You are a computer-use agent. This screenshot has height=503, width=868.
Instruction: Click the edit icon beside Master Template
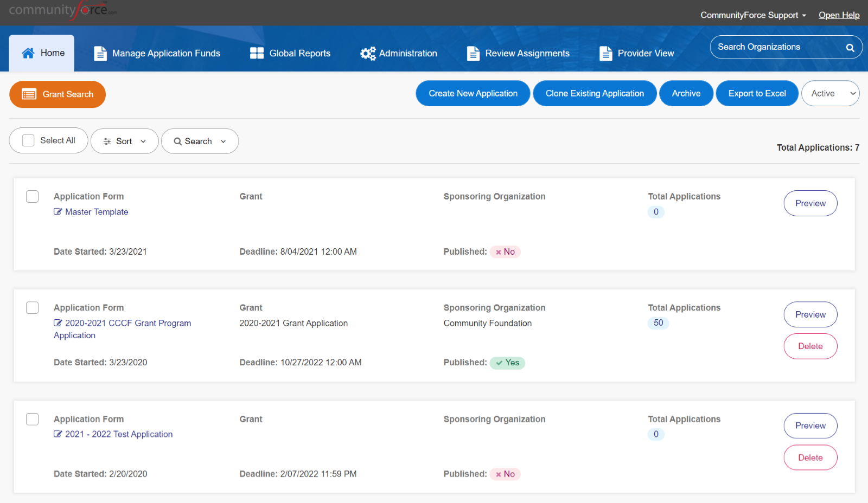pos(58,212)
